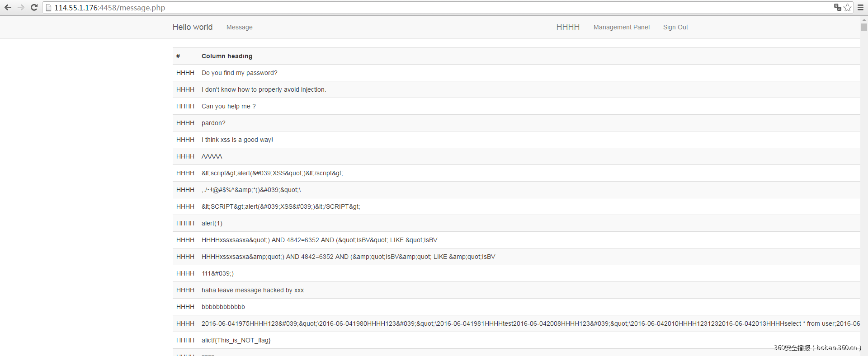Viewport: 868px width, 356px height.
Task: Click the HHHH username in the navbar
Action: point(568,27)
